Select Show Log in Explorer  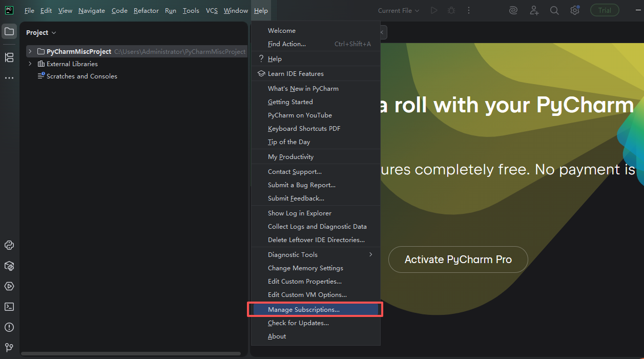point(316,213)
